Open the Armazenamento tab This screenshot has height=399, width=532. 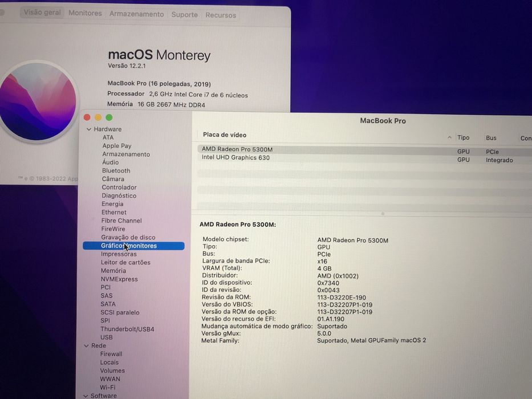point(136,14)
